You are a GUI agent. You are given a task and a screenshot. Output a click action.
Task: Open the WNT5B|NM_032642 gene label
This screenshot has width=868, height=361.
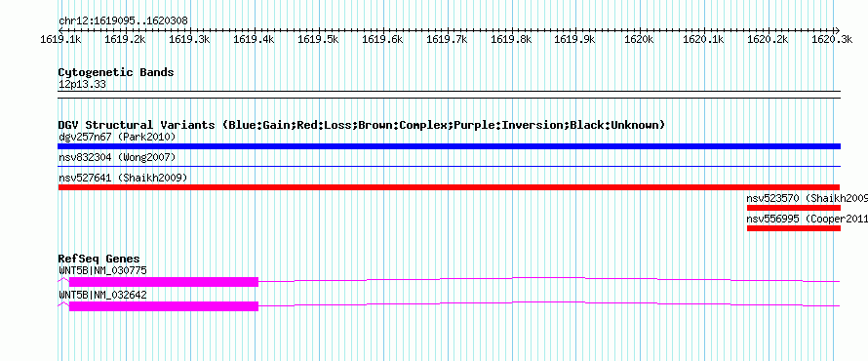point(102,295)
